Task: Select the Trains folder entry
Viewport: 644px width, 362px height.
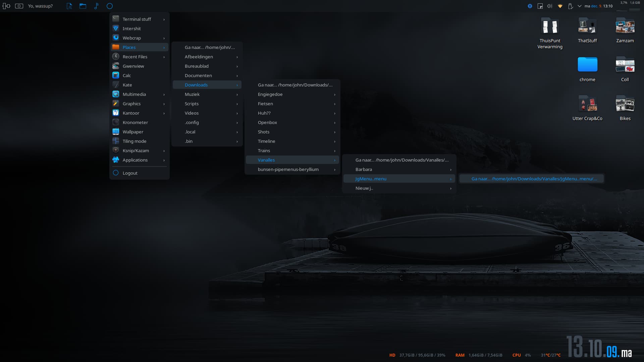Action: tap(292, 150)
